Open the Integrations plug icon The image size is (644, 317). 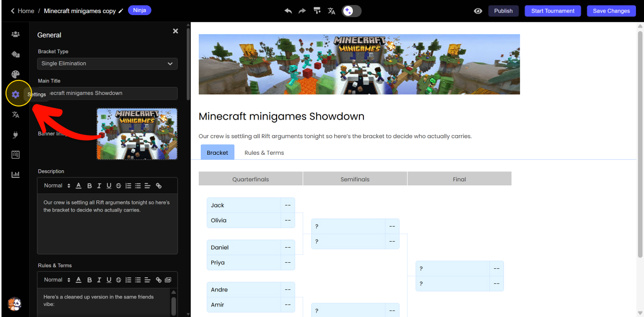tap(16, 135)
